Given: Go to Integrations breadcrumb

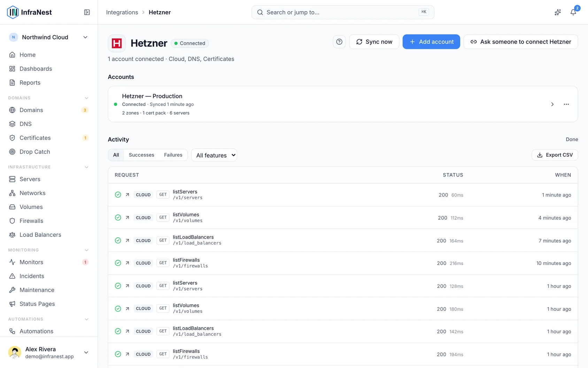Looking at the screenshot, I should [122, 12].
